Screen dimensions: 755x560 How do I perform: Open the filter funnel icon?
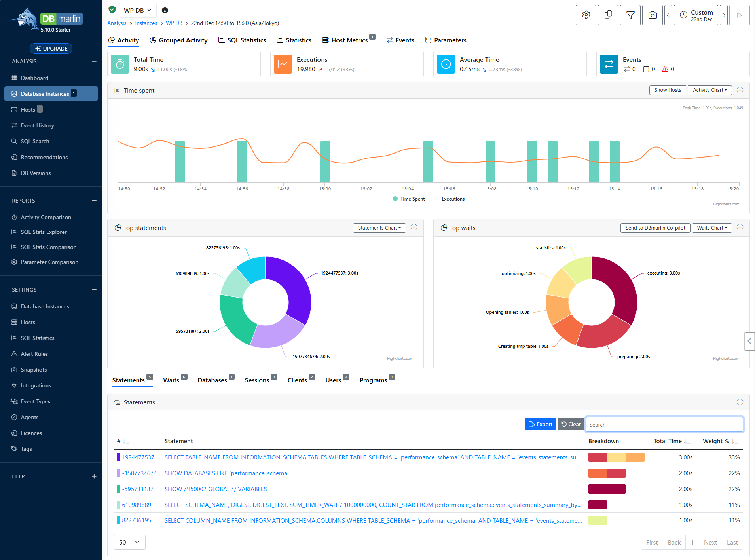[x=630, y=15]
